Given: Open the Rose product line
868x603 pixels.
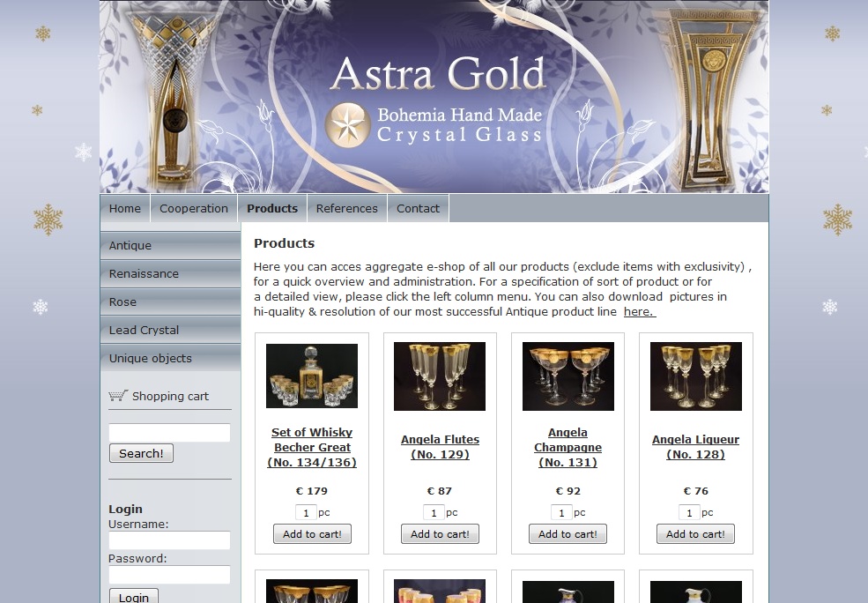Looking at the screenshot, I should click(x=170, y=301).
